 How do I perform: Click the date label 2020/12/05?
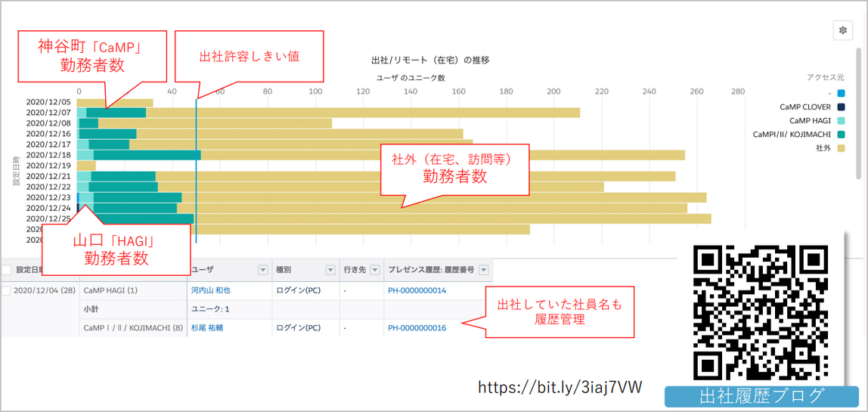pos(48,102)
